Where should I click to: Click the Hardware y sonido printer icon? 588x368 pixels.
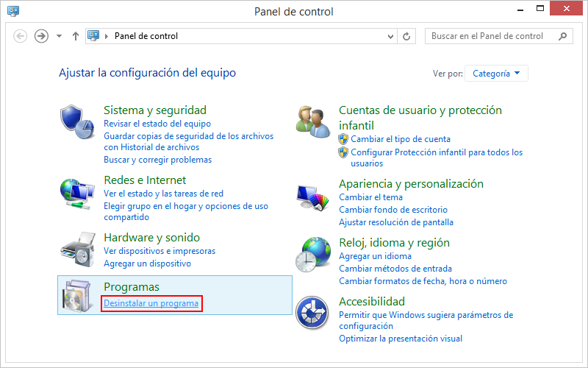pyautogui.click(x=78, y=250)
